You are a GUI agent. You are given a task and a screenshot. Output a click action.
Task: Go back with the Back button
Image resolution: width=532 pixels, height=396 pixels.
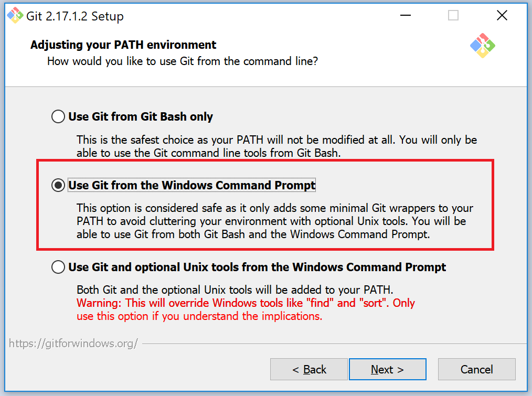[308, 369]
